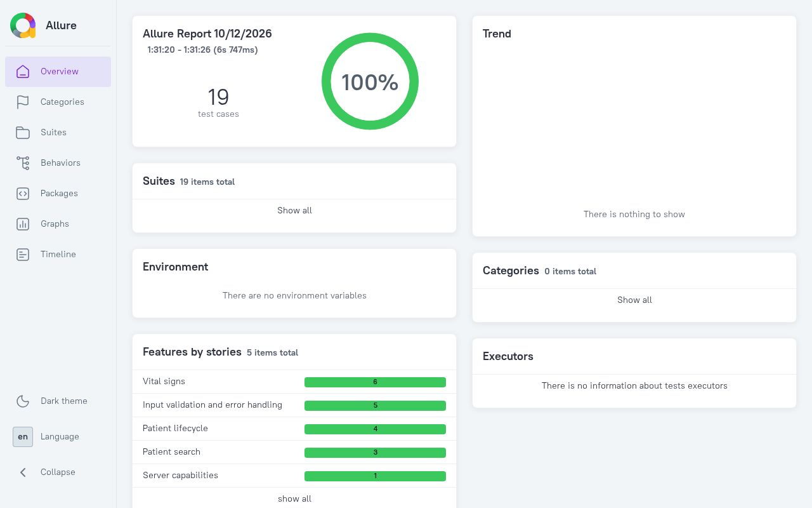812x508 pixels.
Task: Toggle the Dark theme label
Action: (64, 401)
